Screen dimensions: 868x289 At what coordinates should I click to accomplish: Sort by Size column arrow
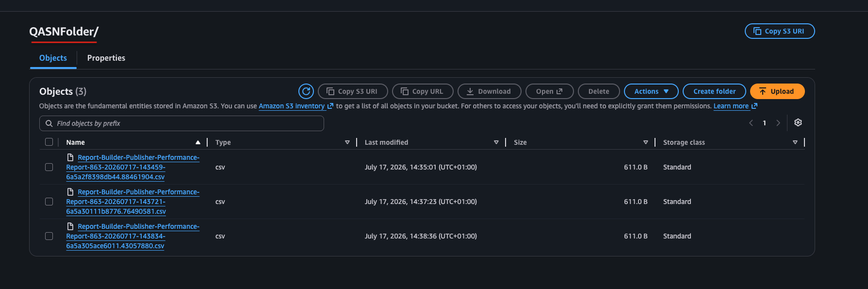point(646,142)
